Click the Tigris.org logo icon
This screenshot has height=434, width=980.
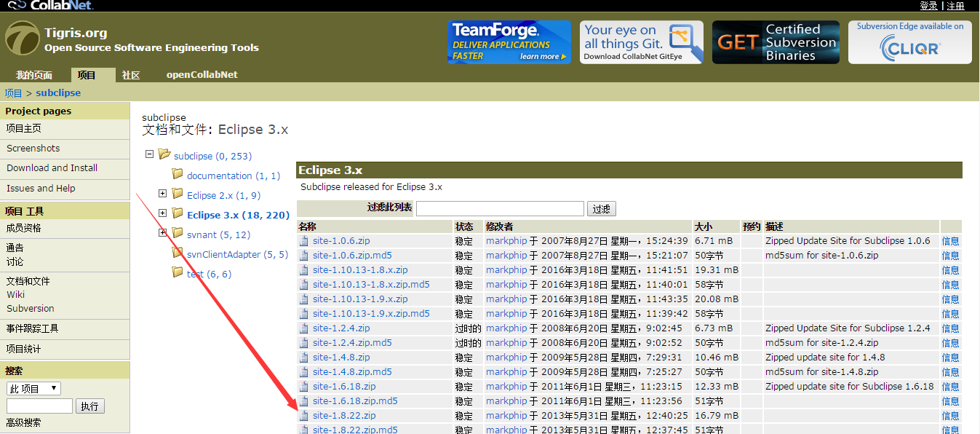(22, 38)
